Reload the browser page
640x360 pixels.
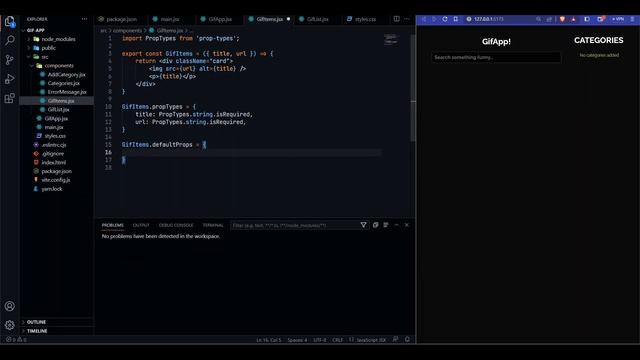[445, 19]
